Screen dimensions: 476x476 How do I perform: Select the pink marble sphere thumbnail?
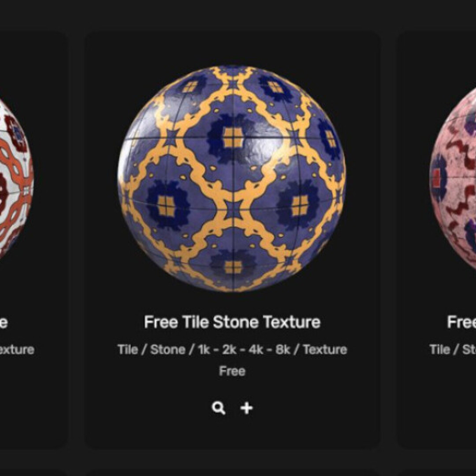tap(453, 179)
